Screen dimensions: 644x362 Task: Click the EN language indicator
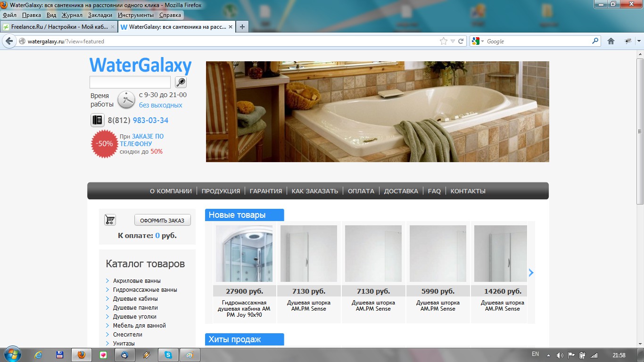pos(535,354)
